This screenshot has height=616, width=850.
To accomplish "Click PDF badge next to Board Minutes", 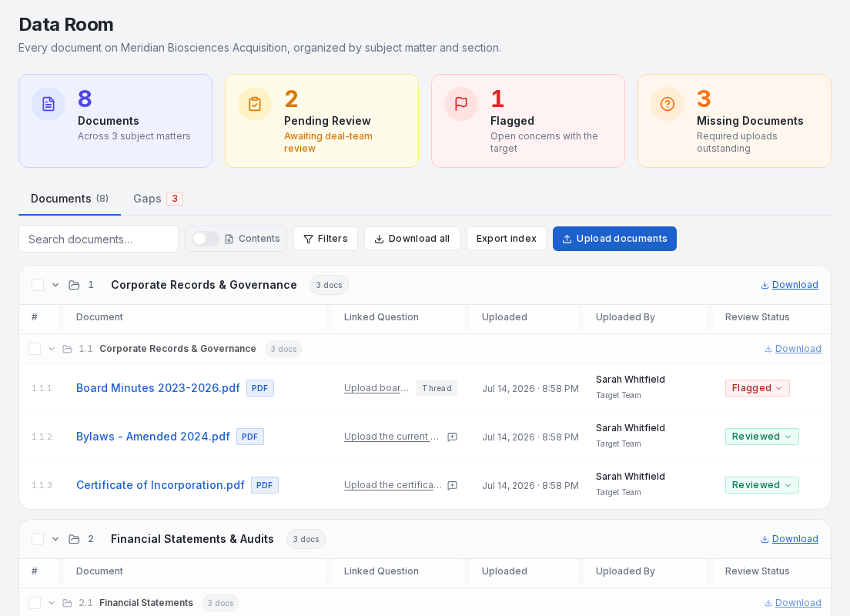I will 260,388.
